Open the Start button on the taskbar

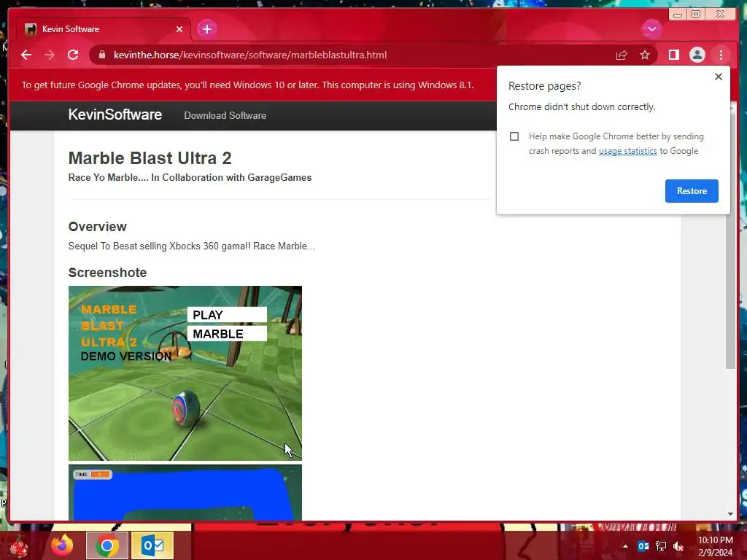(x=19, y=547)
